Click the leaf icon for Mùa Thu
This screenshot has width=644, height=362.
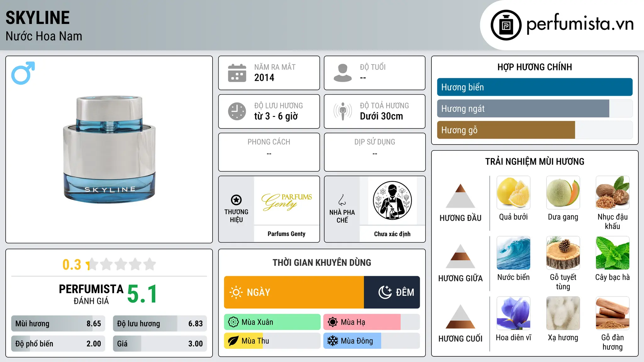click(x=233, y=341)
